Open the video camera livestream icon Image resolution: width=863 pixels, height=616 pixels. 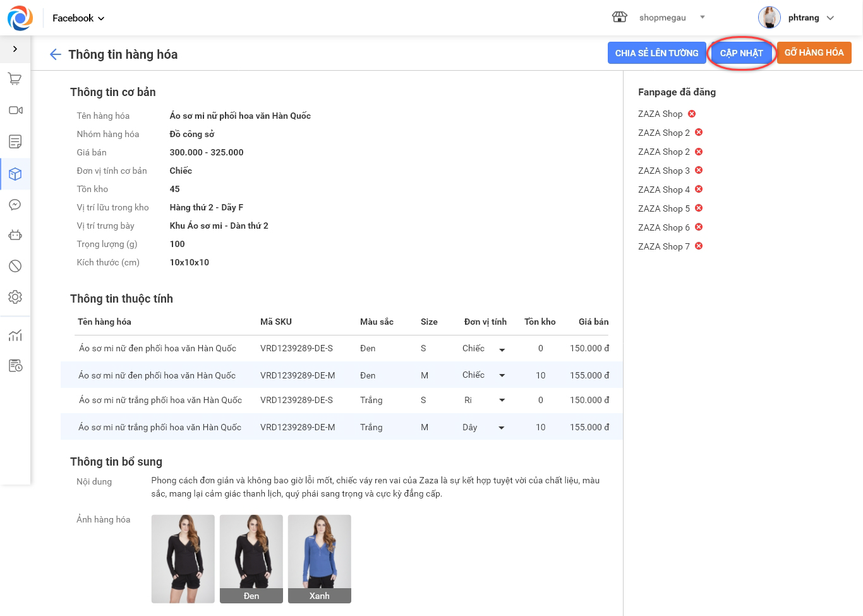15,110
